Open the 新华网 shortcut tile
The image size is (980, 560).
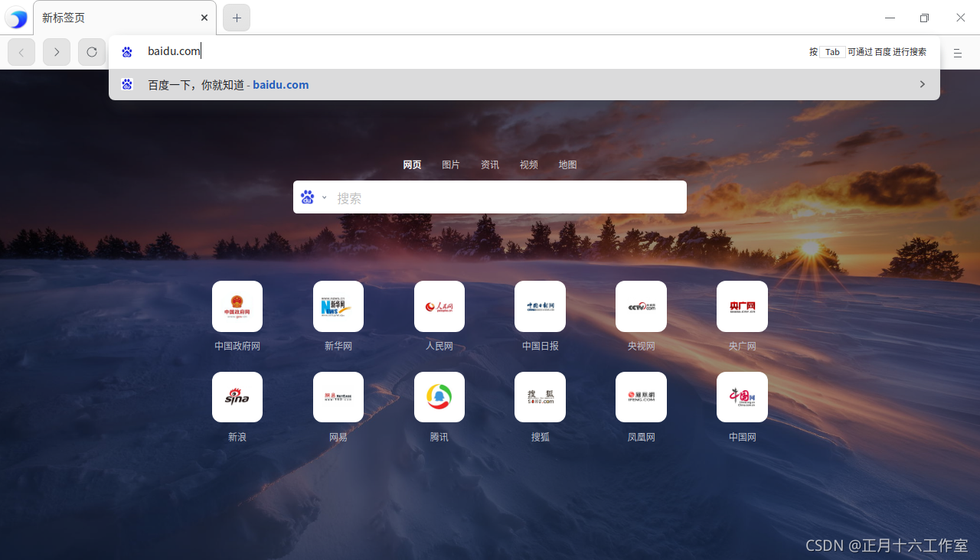[x=338, y=306]
